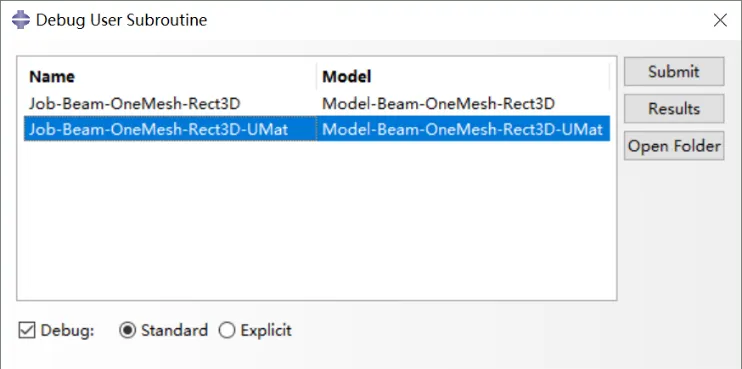This screenshot has height=369, width=742.
Task: Sort the list by the Model column header
Action: coord(464,77)
